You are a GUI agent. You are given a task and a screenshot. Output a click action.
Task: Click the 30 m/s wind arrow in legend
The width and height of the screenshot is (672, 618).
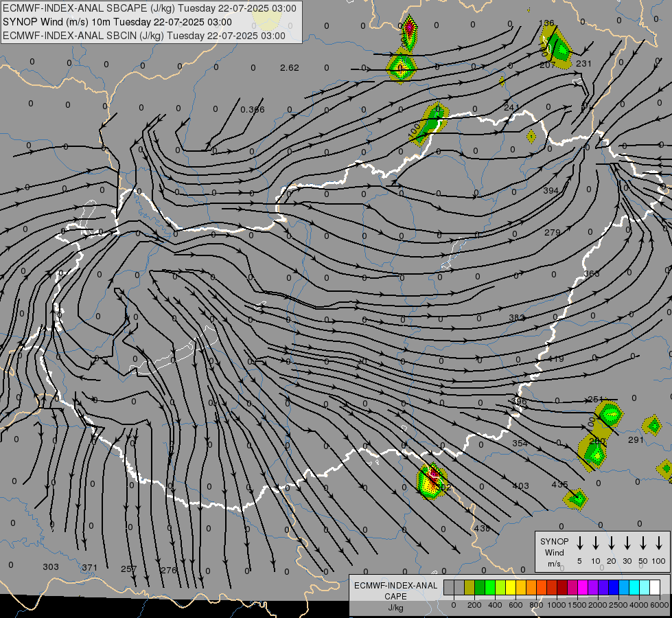627,543
